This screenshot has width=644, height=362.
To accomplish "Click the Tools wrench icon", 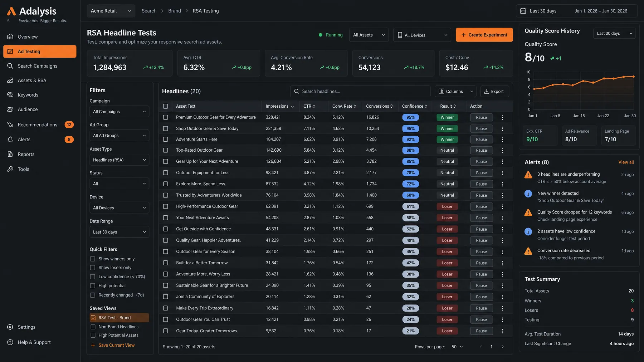I will [10, 169].
